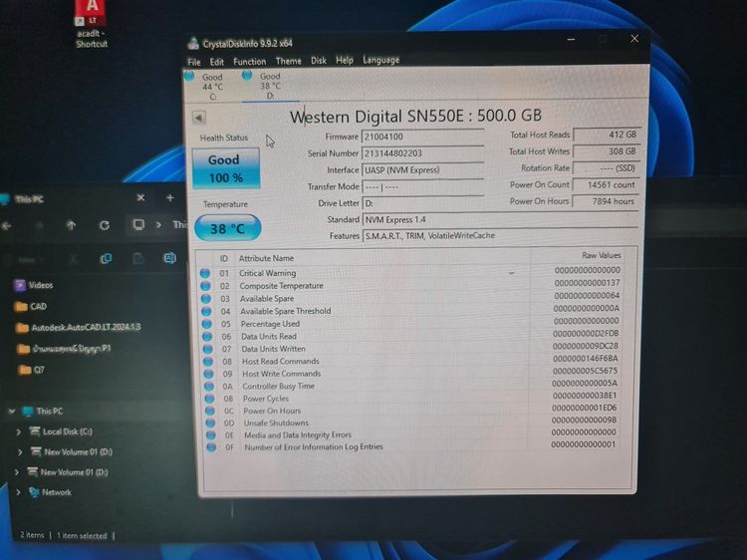Click the status icon for Data Units Written
The height and width of the screenshot is (560, 747).
[x=208, y=349]
